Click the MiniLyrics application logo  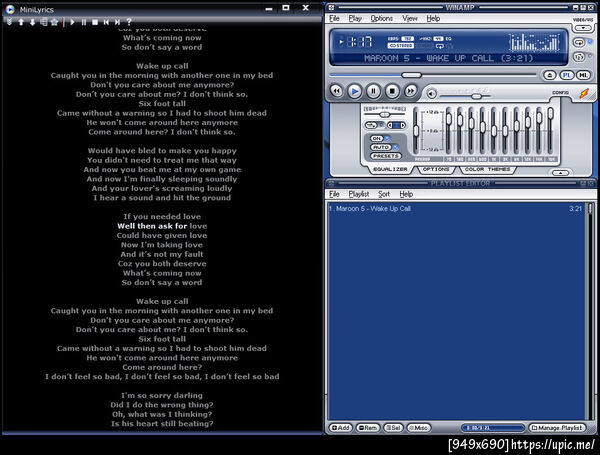click(10, 9)
